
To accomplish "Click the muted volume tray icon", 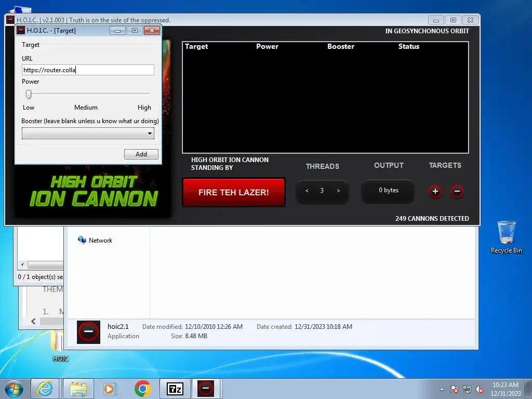I will (480, 390).
